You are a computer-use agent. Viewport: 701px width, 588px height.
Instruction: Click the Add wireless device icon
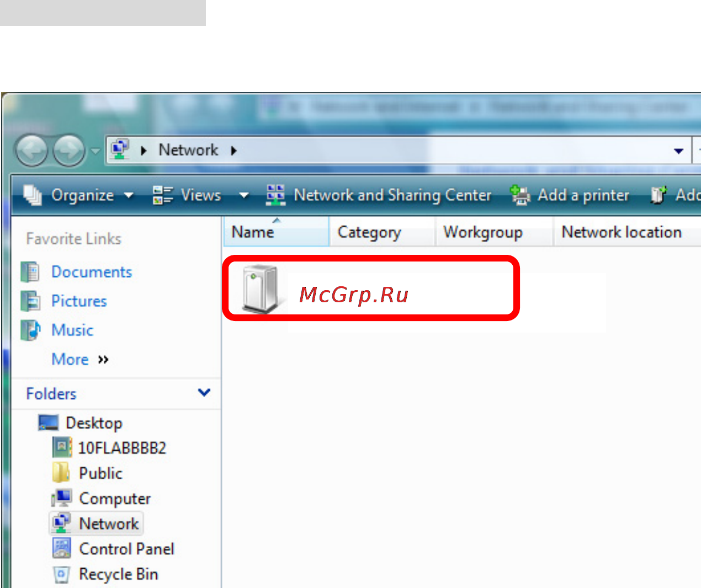658,195
